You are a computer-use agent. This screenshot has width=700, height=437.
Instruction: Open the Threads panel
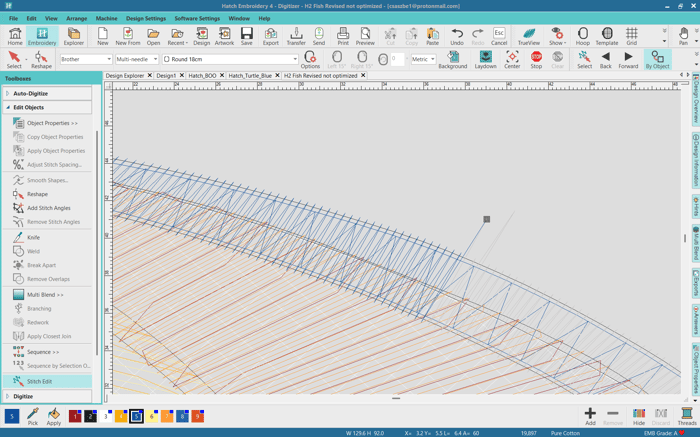pyautogui.click(x=687, y=416)
